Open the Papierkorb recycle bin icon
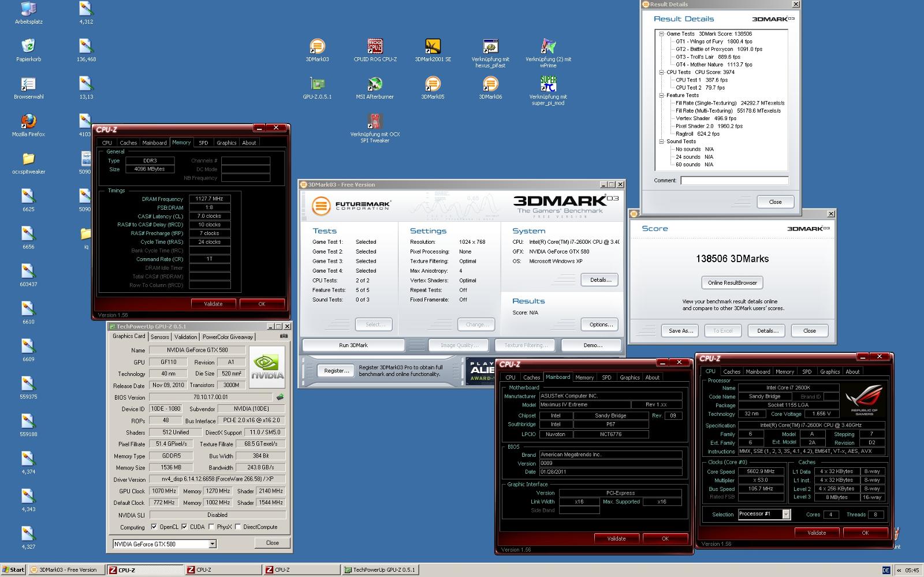 tap(28, 46)
